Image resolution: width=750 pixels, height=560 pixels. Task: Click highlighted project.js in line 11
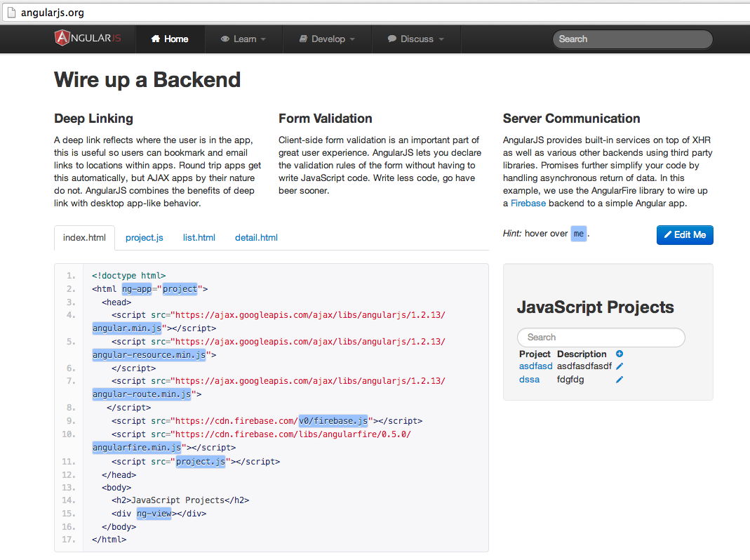tap(201, 461)
